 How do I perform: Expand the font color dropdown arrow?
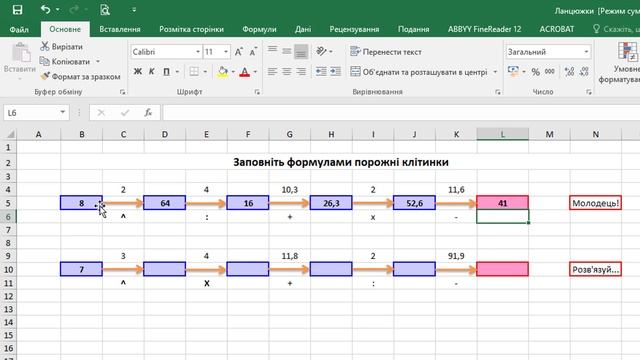coord(255,72)
